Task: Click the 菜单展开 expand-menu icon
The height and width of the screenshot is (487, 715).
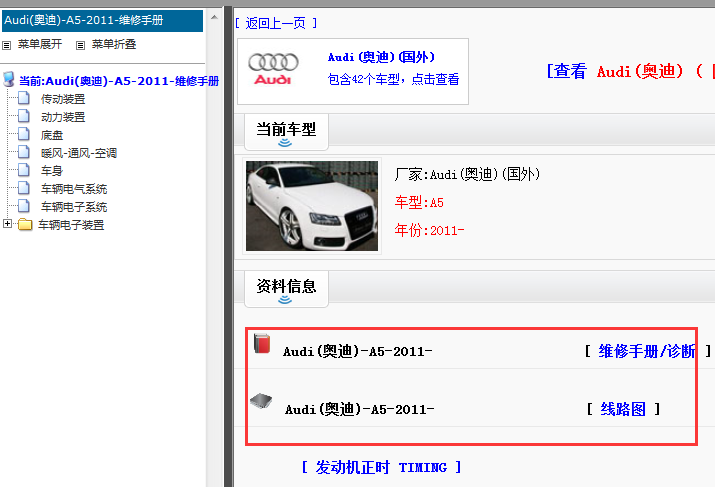Action: coord(6,45)
